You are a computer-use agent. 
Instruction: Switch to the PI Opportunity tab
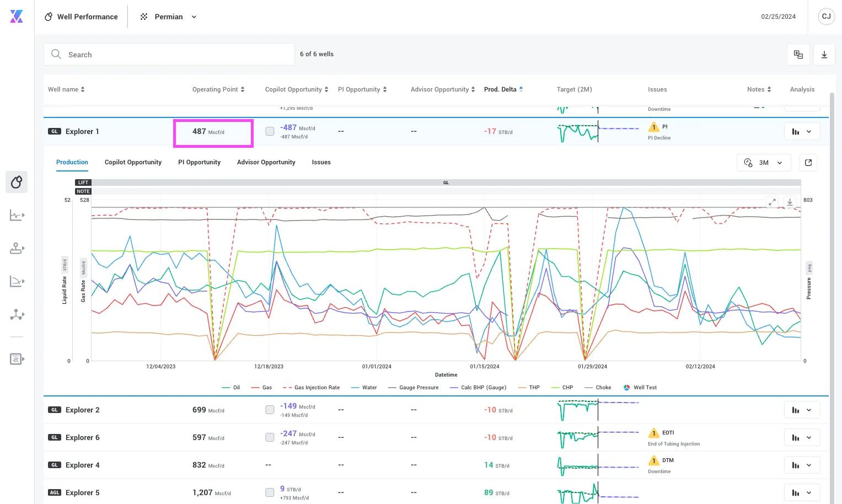pos(199,162)
